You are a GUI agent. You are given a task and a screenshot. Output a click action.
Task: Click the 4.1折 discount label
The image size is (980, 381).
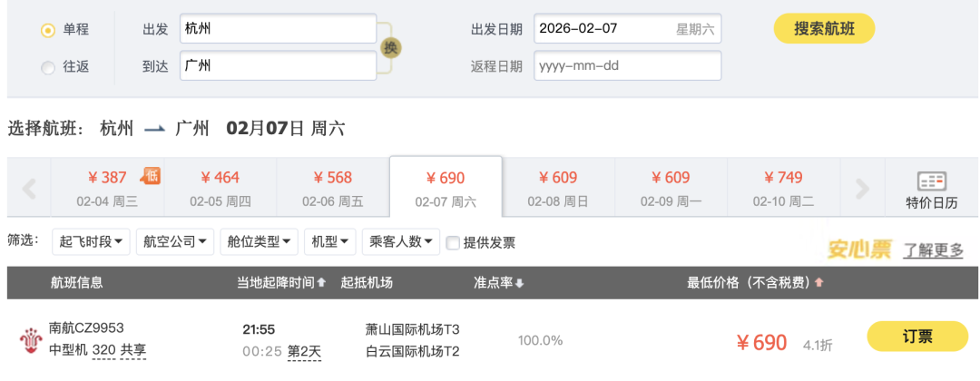pos(818,345)
